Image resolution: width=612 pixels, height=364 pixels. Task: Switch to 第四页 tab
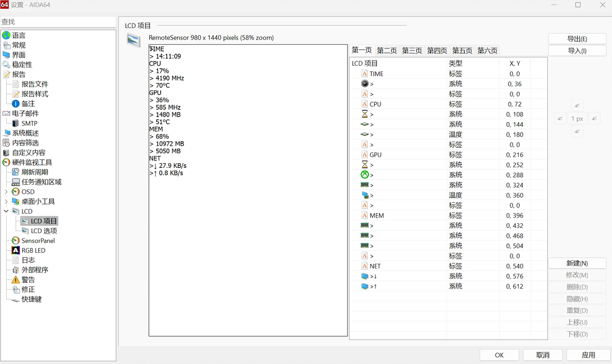pyautogui.click(x=437, y=51)
